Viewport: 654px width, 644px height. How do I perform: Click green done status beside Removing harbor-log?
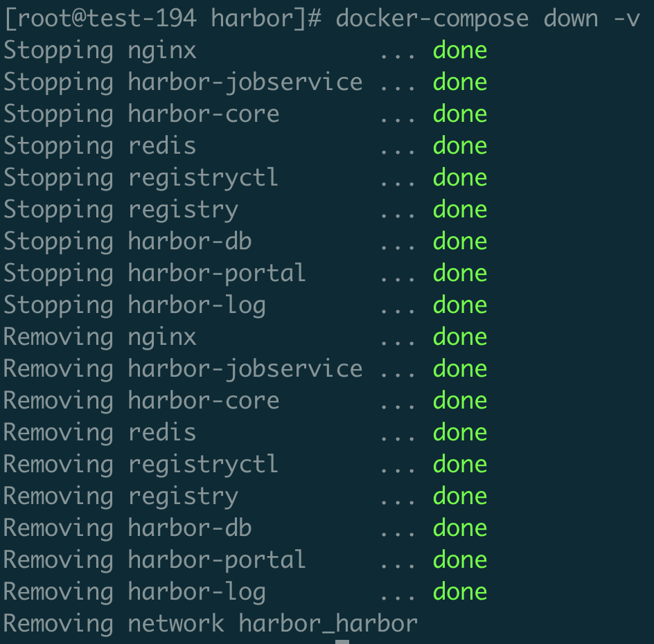(460, 592)
